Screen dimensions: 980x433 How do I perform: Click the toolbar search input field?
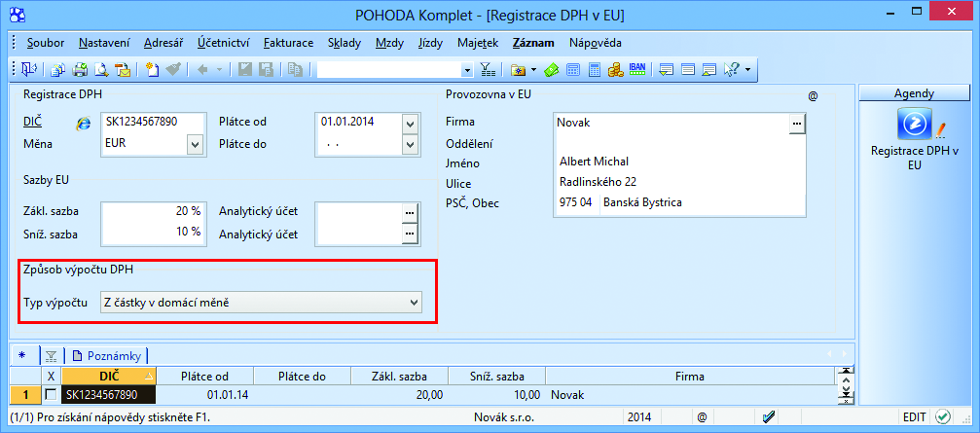tap(388, 70)
